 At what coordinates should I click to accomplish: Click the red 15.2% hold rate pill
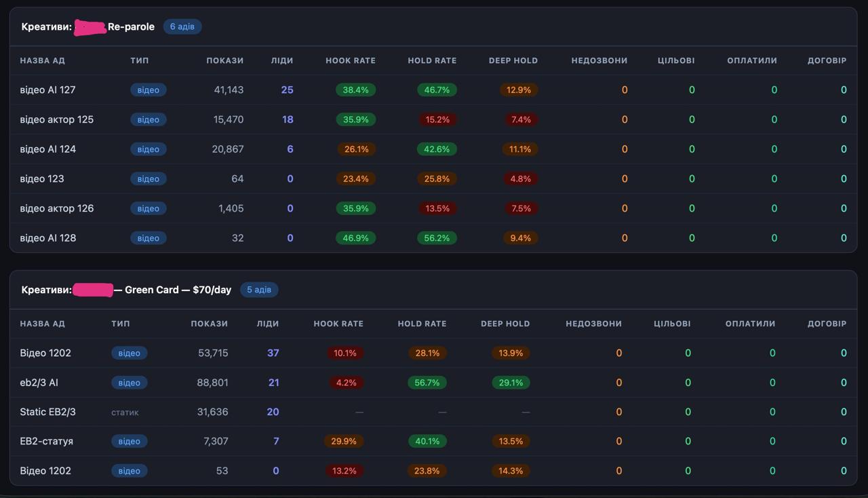coord(437,119)
